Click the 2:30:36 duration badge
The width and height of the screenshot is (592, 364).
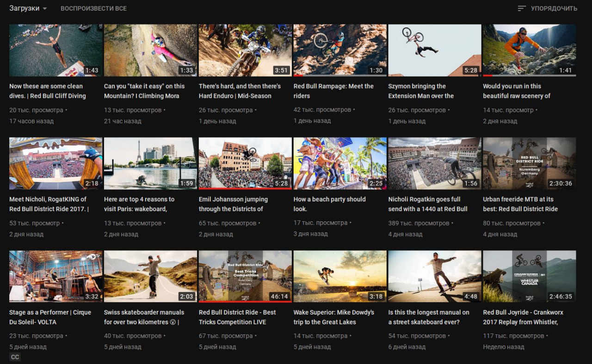click(561, 183)
